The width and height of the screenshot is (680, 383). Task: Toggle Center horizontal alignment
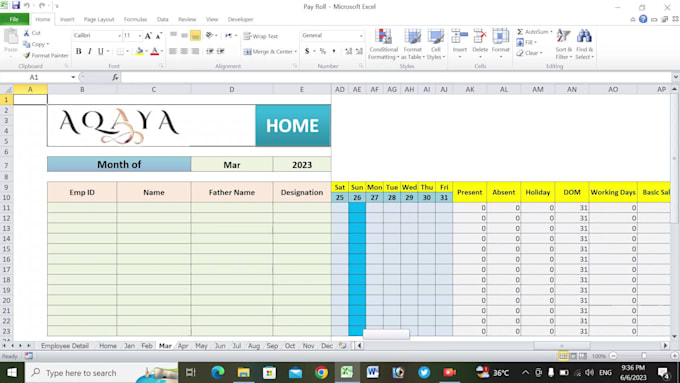[x=184, y=51]
